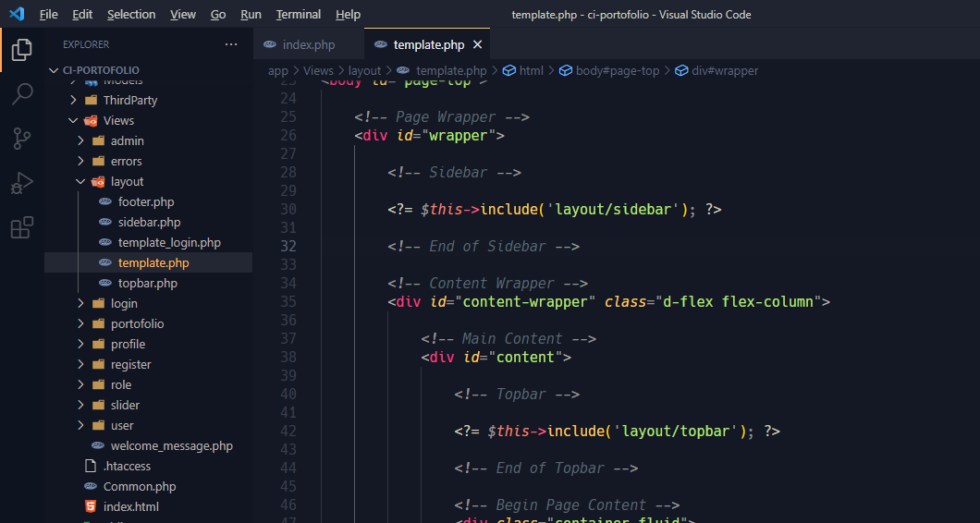Open the Search view icon

(x=22, y=94)
